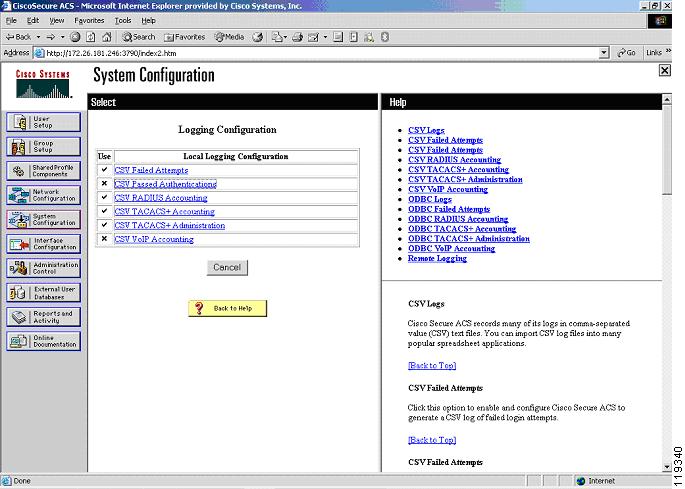685x489 pixels.
Task: Click the Back to Help button
Action: pos(227,308)
